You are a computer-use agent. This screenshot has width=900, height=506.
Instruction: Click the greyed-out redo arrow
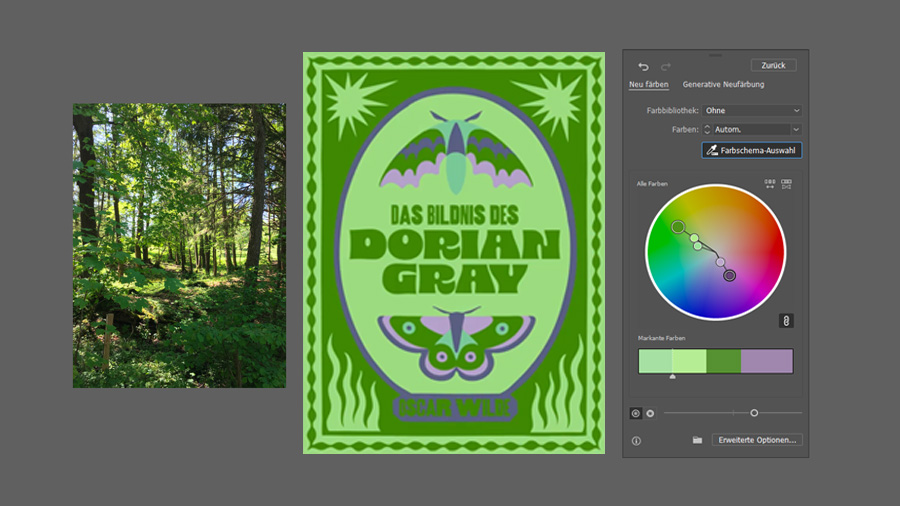tap(665, 67)
